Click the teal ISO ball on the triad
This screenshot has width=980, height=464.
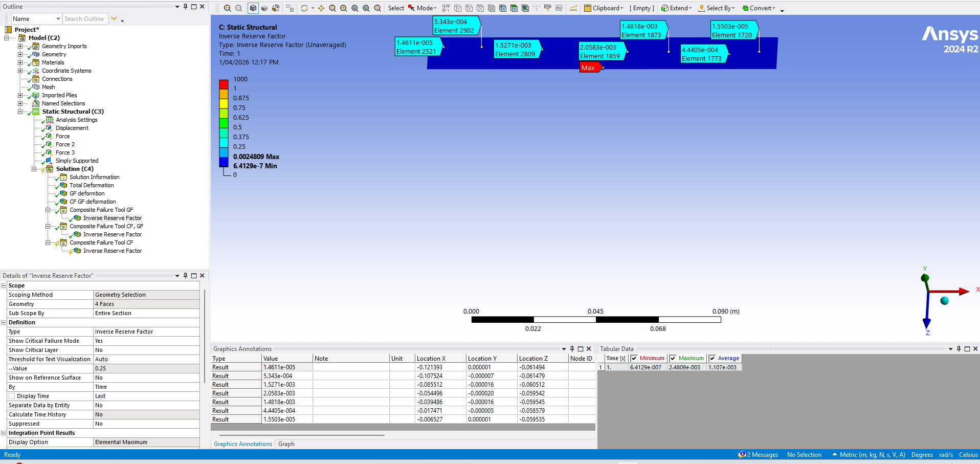pyautogui.click(x=945, y=301)
